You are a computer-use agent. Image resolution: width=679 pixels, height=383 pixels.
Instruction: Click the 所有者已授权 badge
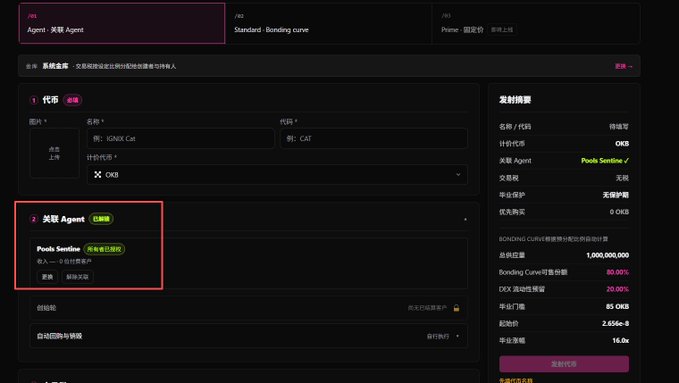[104, 249]
